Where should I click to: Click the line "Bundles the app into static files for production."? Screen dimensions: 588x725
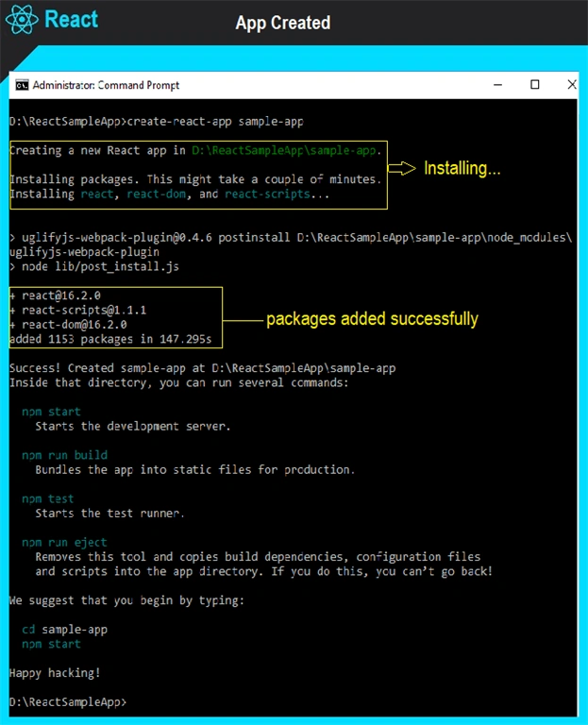click(195, 470)
